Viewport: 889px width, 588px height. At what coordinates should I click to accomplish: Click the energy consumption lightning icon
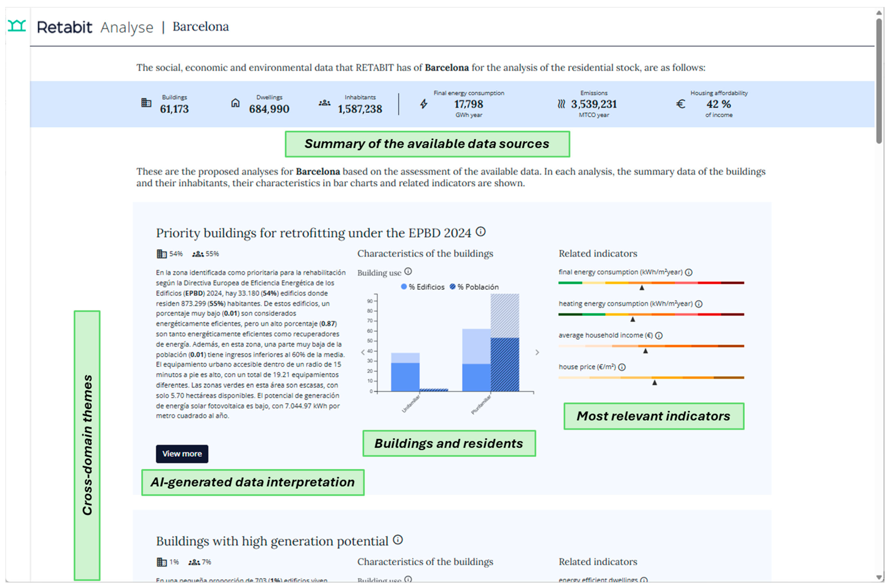424,104
